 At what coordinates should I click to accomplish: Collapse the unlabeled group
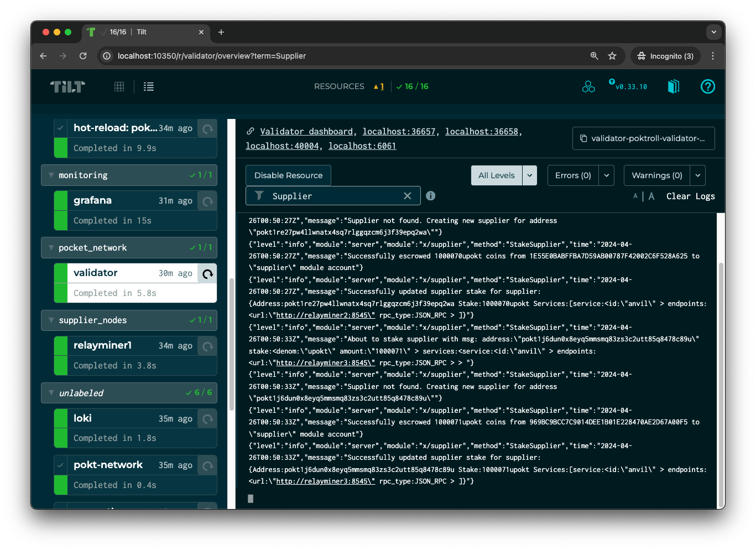[x=129, y=392]
